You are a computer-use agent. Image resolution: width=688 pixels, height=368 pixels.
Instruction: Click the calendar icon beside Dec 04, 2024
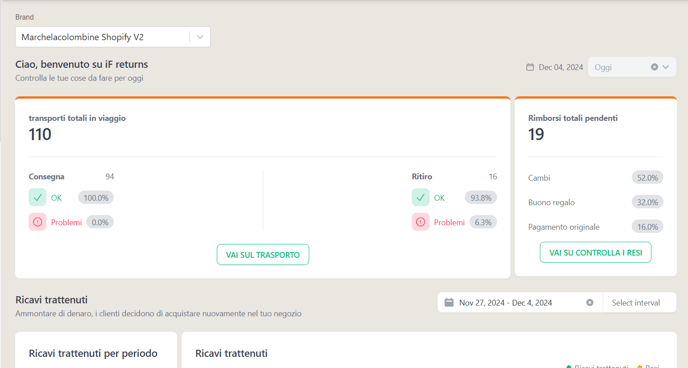tap(530, 67)
